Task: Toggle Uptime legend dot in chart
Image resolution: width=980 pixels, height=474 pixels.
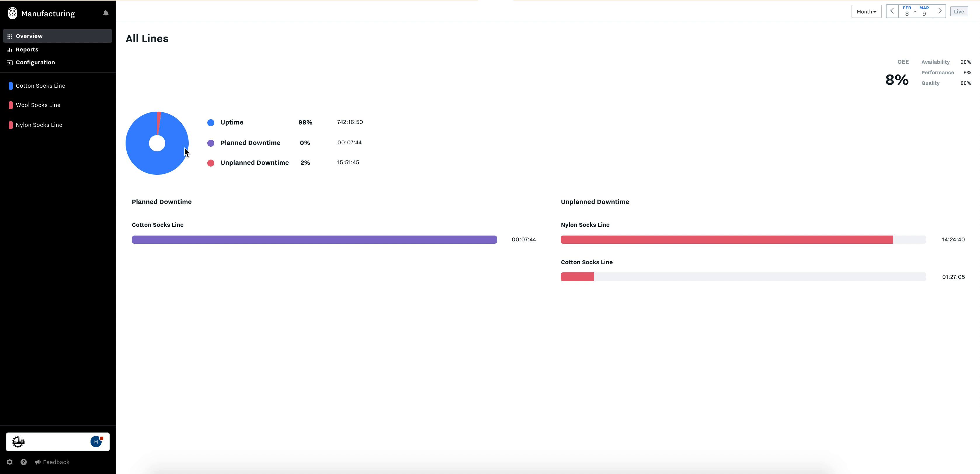Action: (211, 123)
